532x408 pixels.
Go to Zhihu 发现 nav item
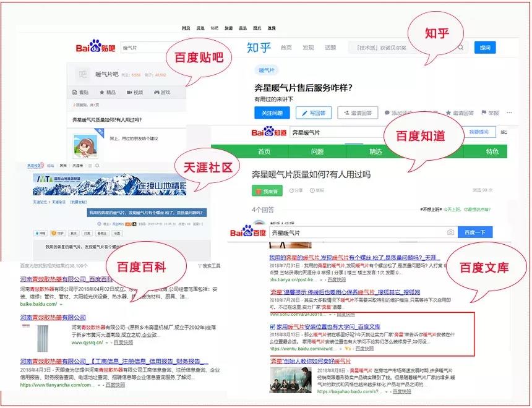coord(309,48)
